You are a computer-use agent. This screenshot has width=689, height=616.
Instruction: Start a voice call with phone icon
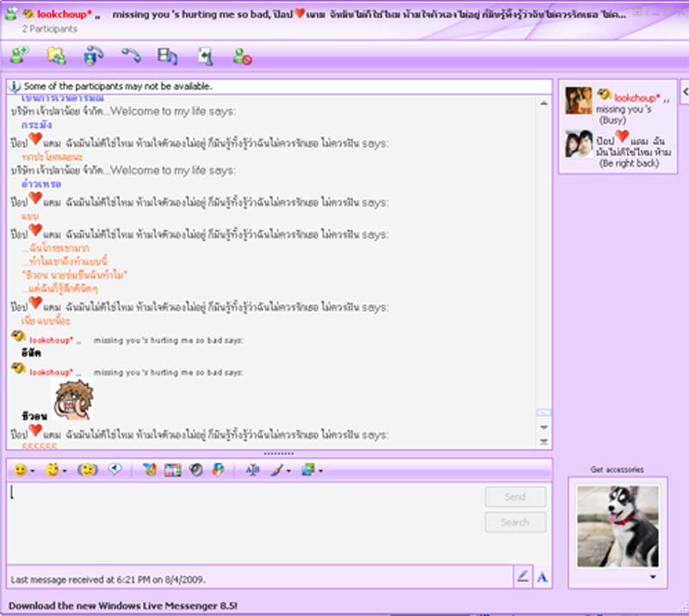pyautogui.click(x=130, y=56)
